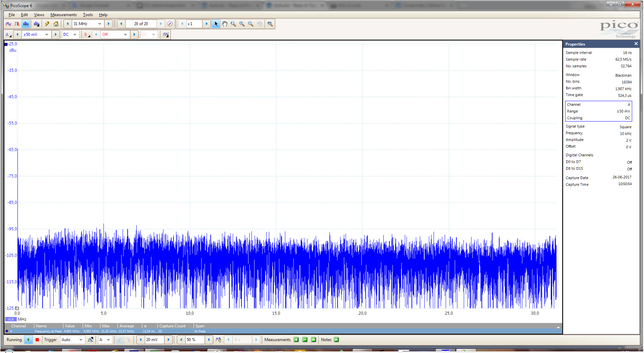Viewport: 644px width, 353px height.
Task: Decrease channel A range with left arrow
Action: (17, 35)
